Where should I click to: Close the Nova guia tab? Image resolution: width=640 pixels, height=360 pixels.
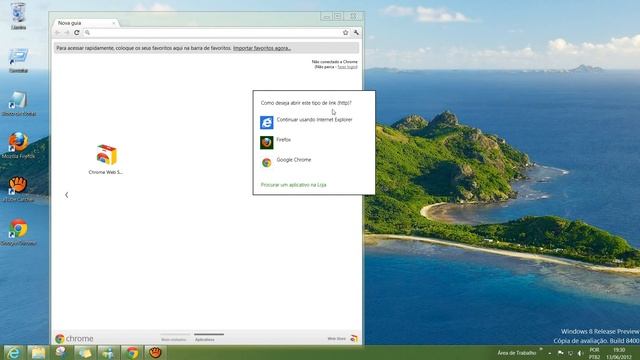(114, 23)
